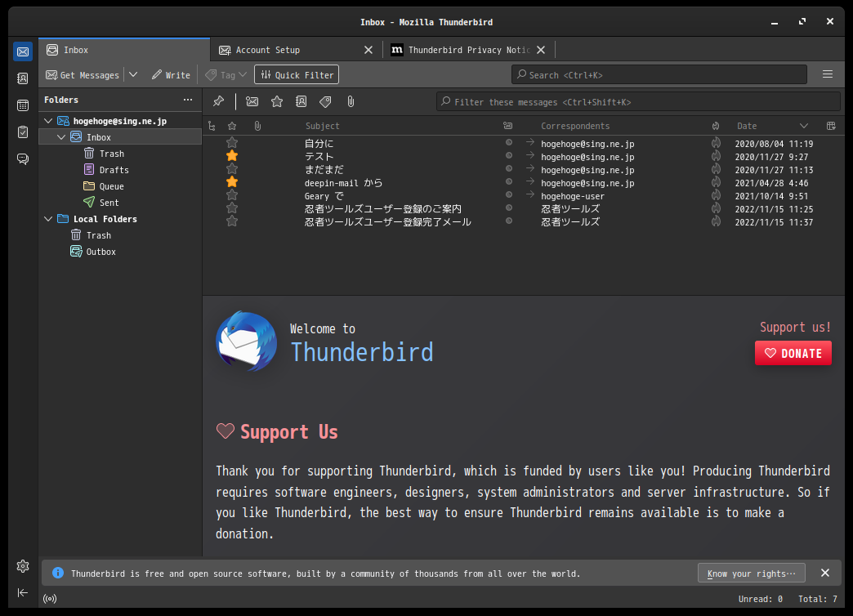Mark the Geary で message as junk
Image resolution: width=853 pixels, height=616 pixels.
[716, 195]
